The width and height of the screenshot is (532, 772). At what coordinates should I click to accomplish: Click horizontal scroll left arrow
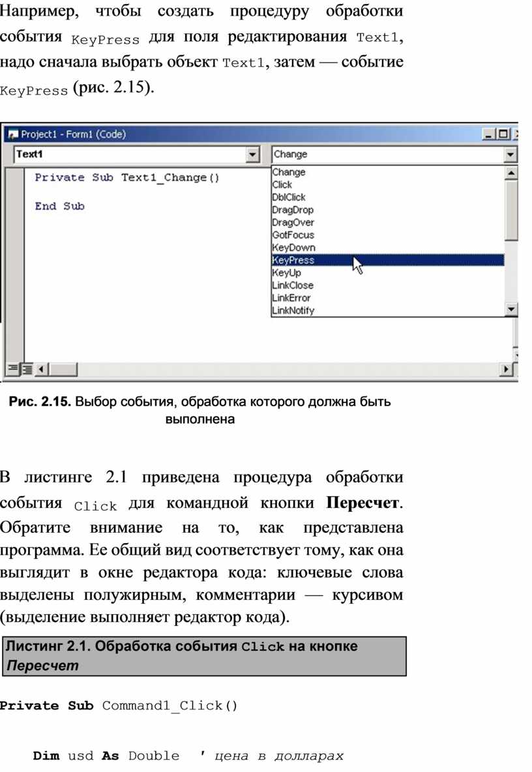tap(41, 369)
